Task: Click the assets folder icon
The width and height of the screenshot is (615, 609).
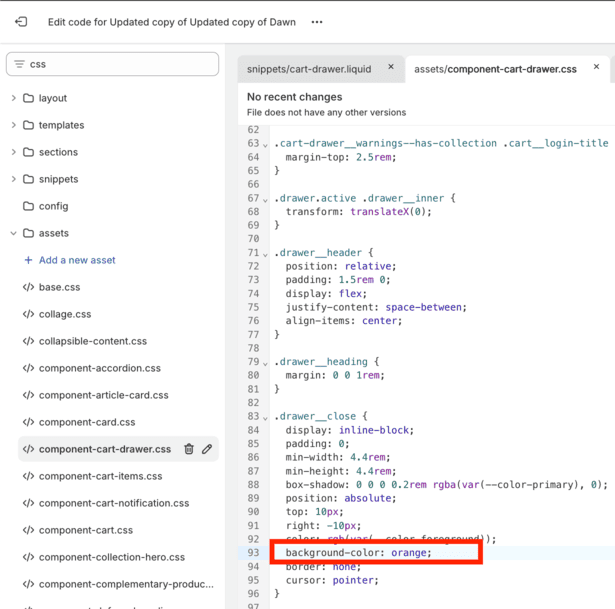Action: 28,233
